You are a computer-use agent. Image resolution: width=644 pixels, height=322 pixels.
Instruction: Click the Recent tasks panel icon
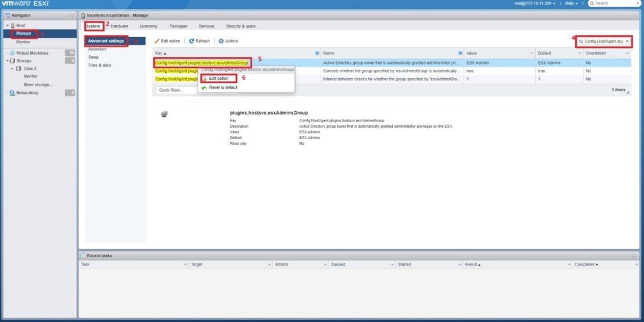[x=83, y=255]
